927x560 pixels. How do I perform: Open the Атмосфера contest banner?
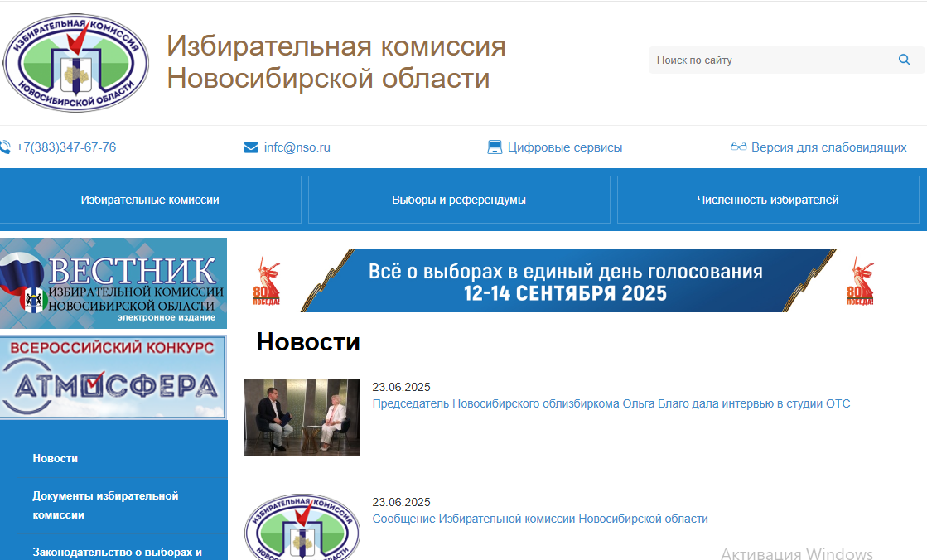(x=113, y=377)
